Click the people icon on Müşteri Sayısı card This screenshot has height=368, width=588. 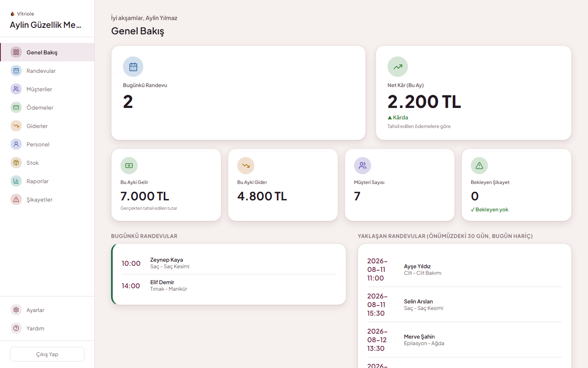(x=363, y=166)
